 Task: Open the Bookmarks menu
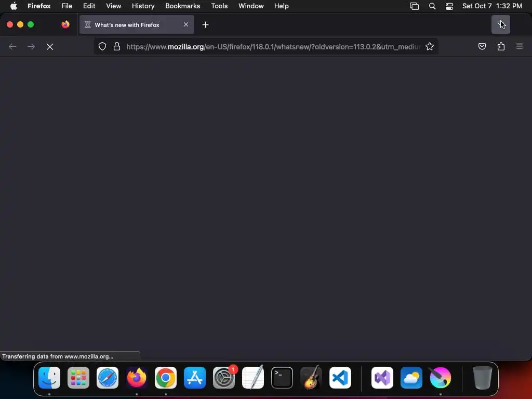[x=182, y=6]
